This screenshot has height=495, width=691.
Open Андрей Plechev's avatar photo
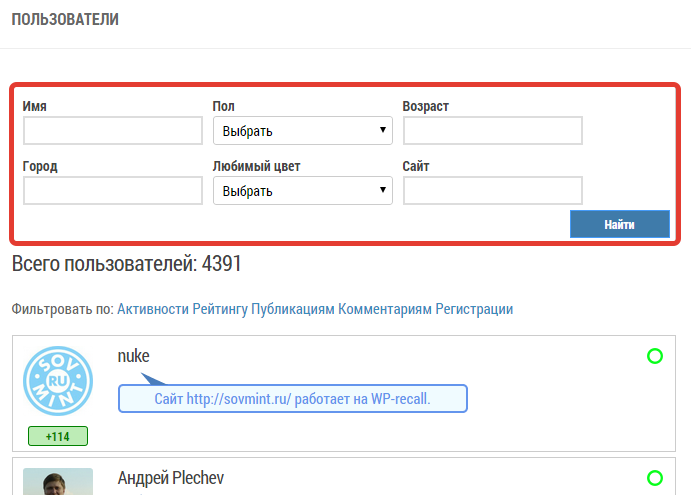[58, 482]
